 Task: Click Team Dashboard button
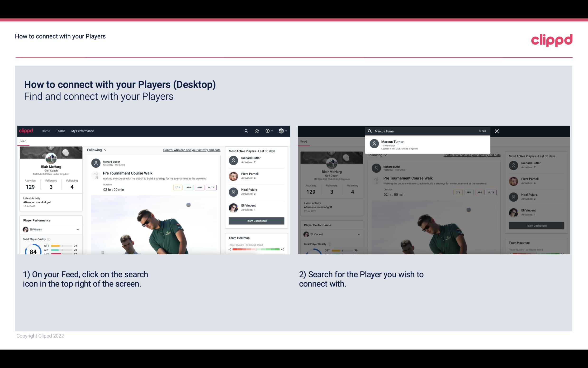(x=256, y=220)
